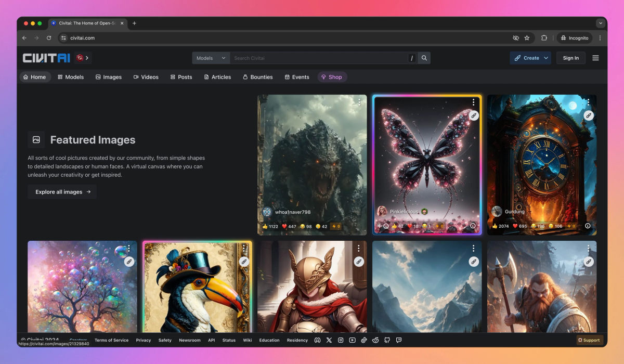Open Civitai's GitHub from the footer
Screen dimensions: 624x364
pos(387,340)
